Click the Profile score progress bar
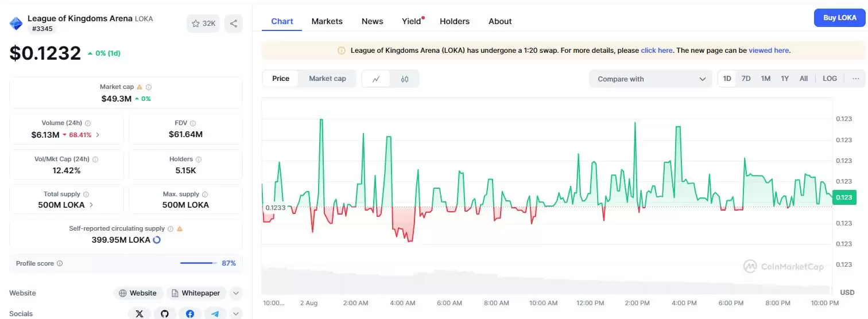 [198, 263]
